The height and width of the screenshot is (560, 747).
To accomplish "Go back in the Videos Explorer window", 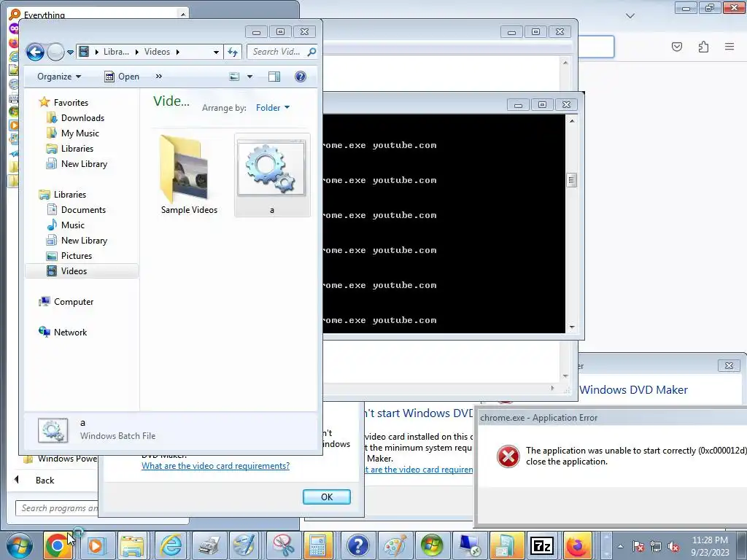I will pos(35,52).
